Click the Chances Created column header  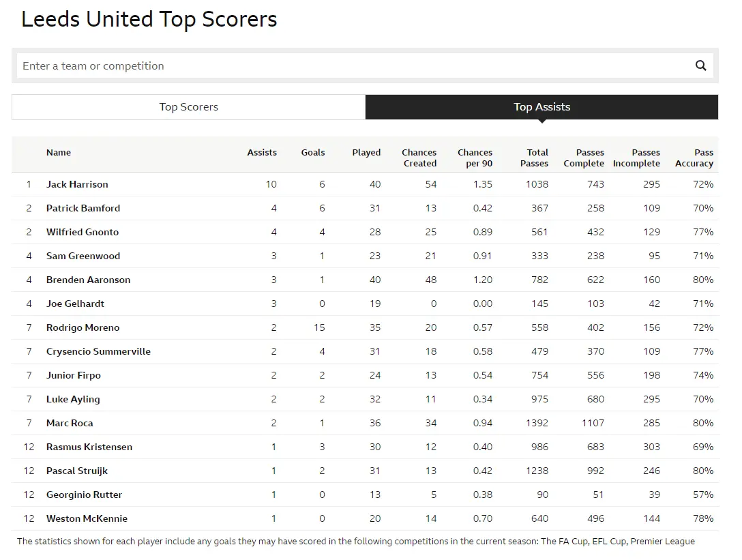pos(419,158)
